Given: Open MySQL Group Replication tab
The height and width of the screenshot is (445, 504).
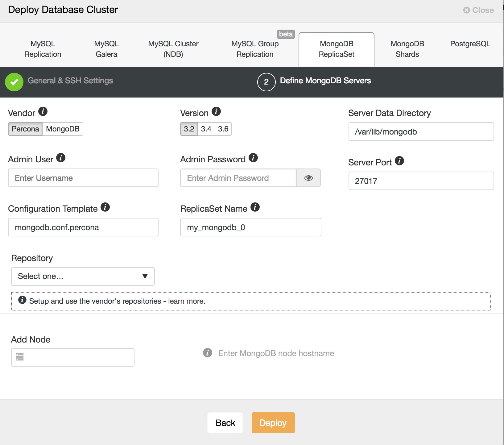Looking at the screenshot, I should tap(255, 49).
